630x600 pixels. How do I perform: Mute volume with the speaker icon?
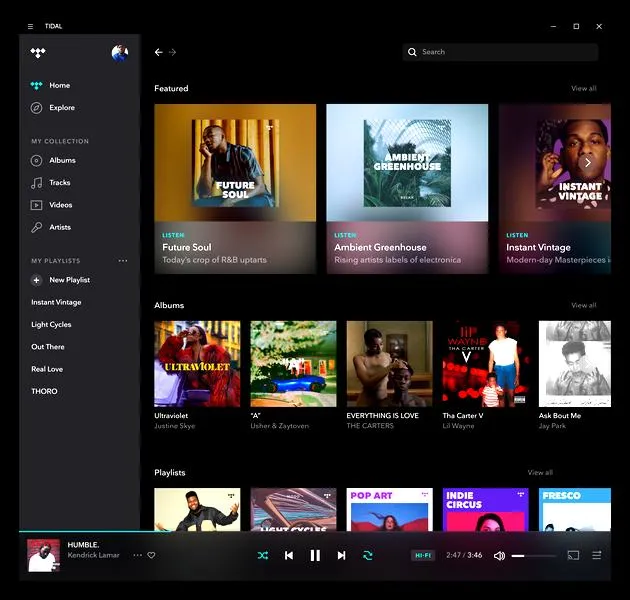499,555
